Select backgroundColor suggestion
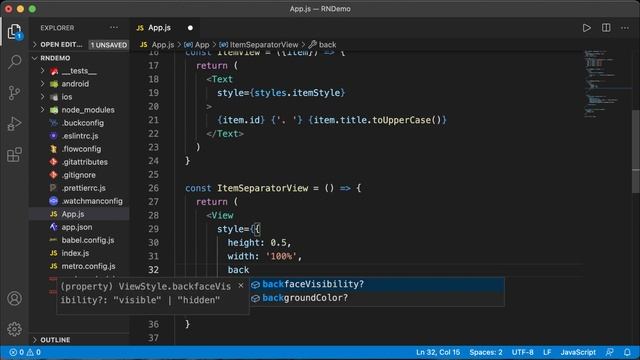640x360 pixels. click(x=378, y=298)
